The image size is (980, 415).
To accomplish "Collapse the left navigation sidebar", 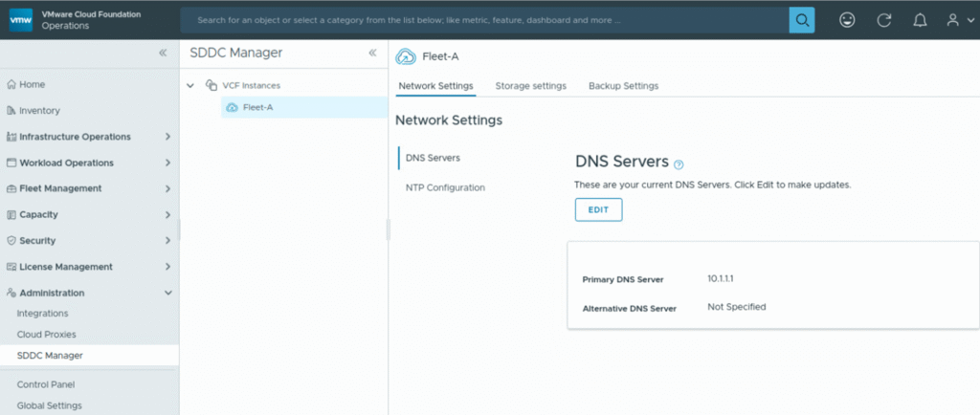I will coord(163,54).
